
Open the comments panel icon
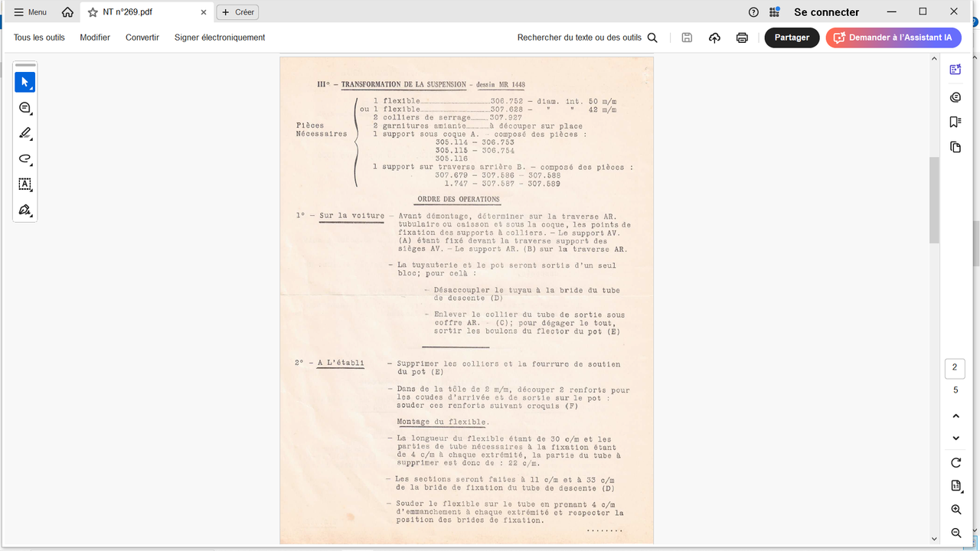pos(955,97)
